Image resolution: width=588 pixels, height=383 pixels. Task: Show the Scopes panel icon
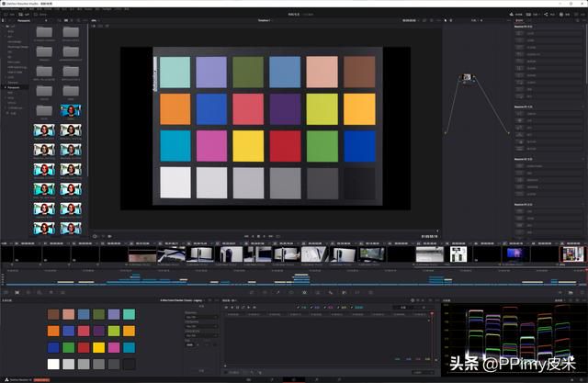[571, 292]
